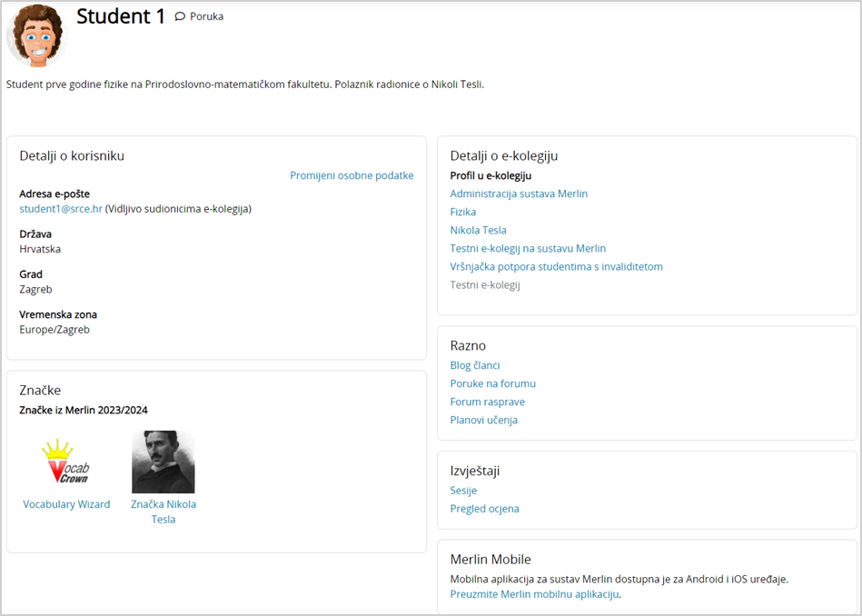Go to Planovi učenja
This screenshot has width=862, height=616.
(483, 420)
